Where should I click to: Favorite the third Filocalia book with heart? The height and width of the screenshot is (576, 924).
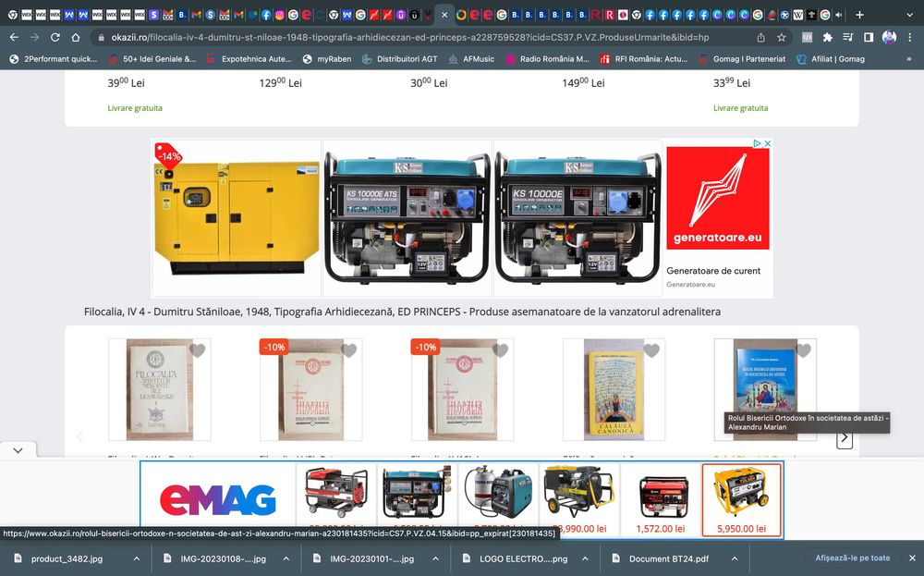coord(500,350)
